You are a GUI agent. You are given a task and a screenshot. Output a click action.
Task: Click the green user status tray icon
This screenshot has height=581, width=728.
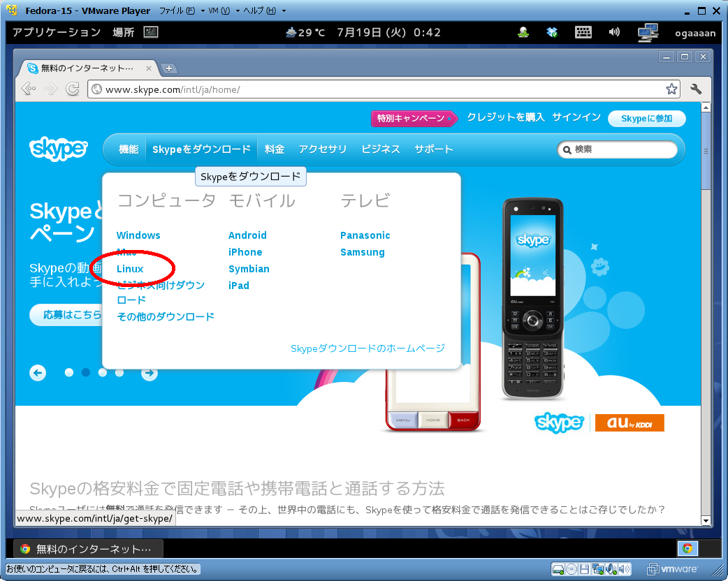click(x=523, y=32)
